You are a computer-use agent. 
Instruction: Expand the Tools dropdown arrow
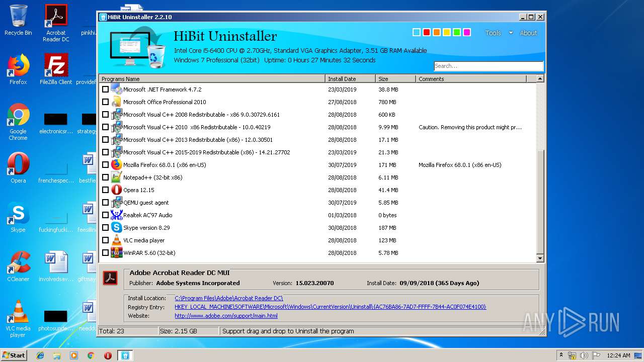coord(511,33)
